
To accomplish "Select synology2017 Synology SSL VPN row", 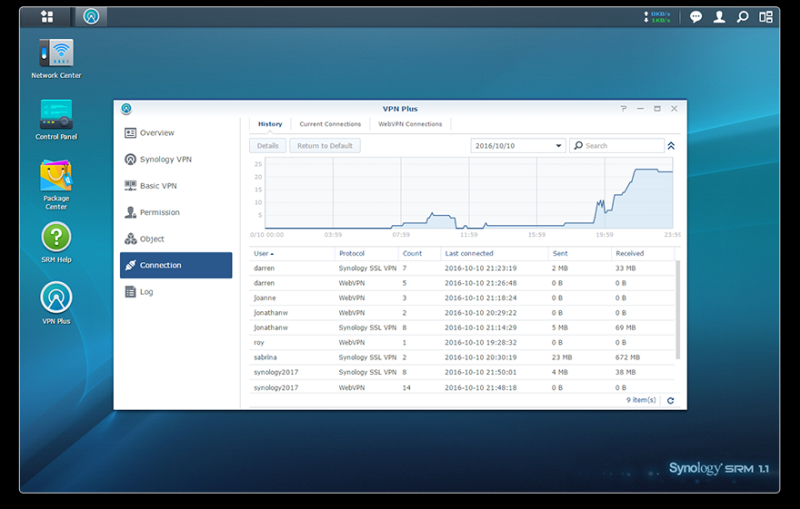I will coord(462,372).
